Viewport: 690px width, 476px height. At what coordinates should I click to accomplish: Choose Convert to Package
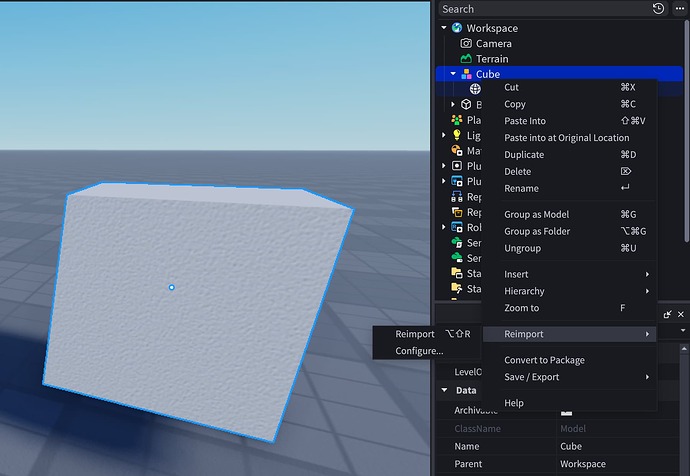(570, 360)
